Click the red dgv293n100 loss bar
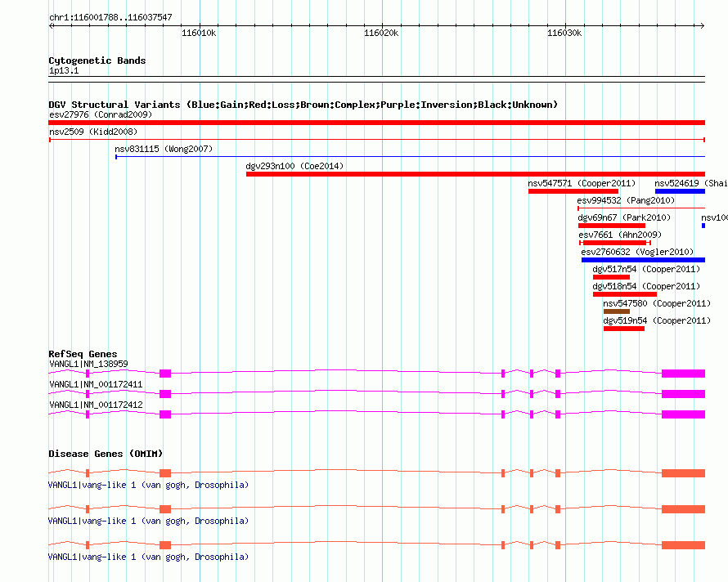Viewport: 728px width, 582px height. tap(475, 174)
